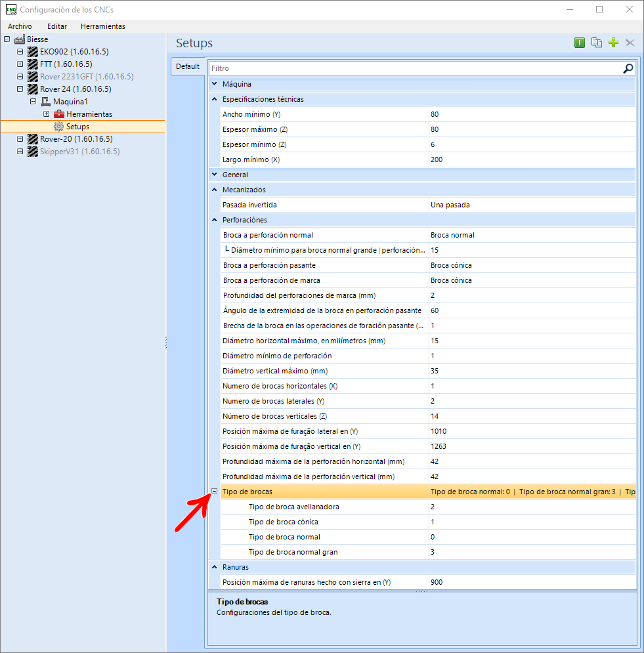Collapse the Especificaciones técnicas group
644x653 pixels.
pyautogui.click(x=215, y=99)
